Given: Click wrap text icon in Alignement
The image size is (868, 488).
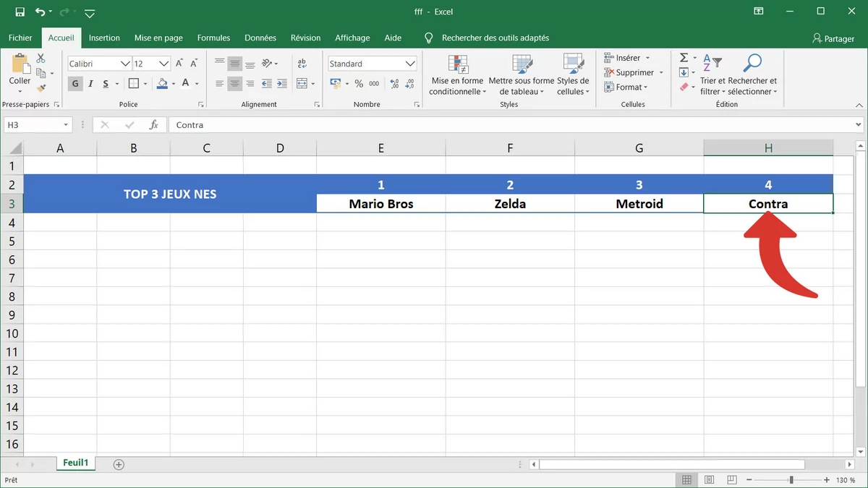Looking at the screenshot, I should click(301, 64).
